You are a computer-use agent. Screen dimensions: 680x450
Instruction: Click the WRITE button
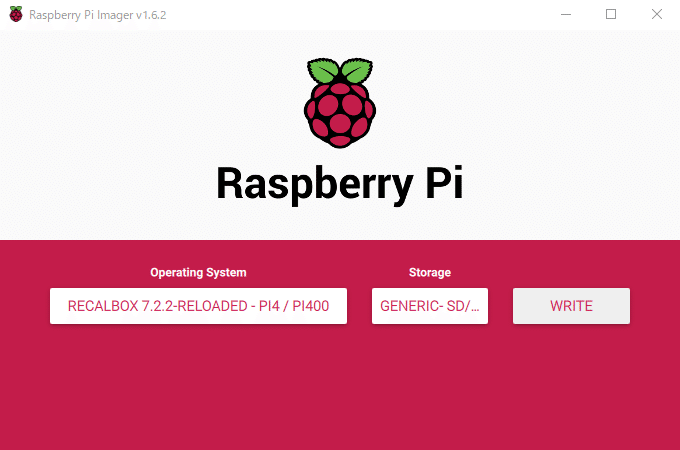click(571, 306)
